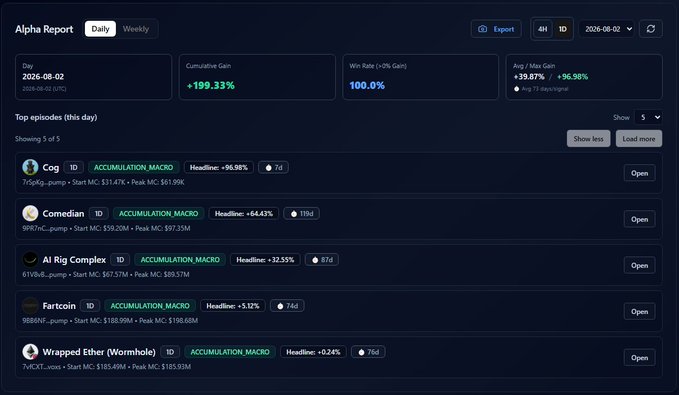Click the Headline: +96.98% badge
Screen dimensions: 679x395
point(219,168)
